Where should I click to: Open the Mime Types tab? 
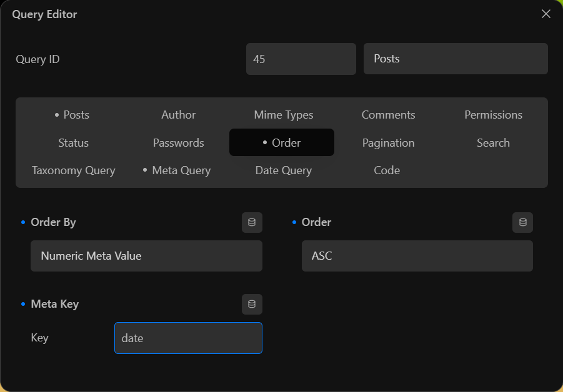[x=283, y=115]
